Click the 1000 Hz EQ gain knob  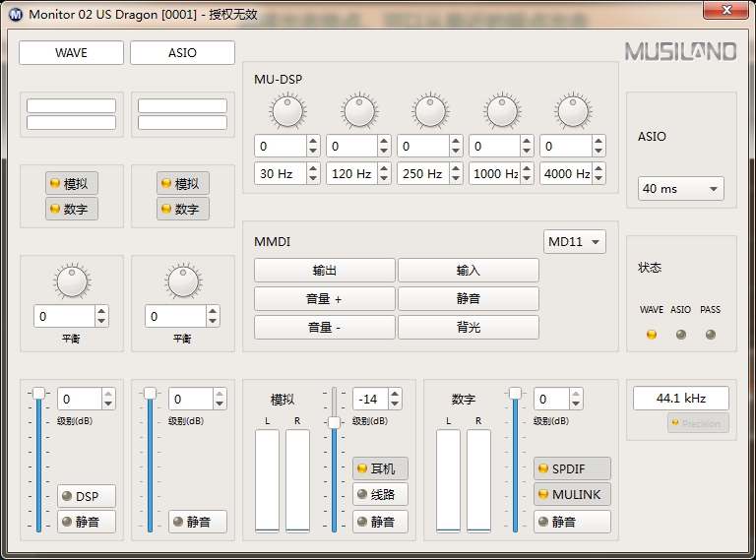pos(502,111)
